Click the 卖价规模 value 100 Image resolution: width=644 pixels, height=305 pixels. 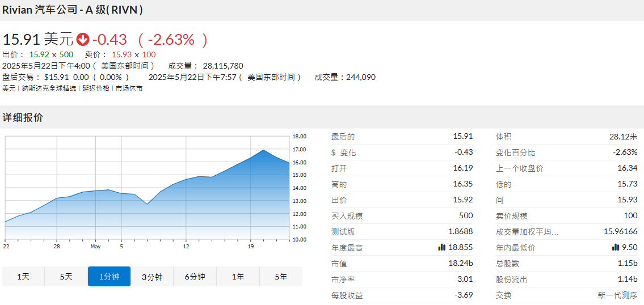[x=632, y=216]
